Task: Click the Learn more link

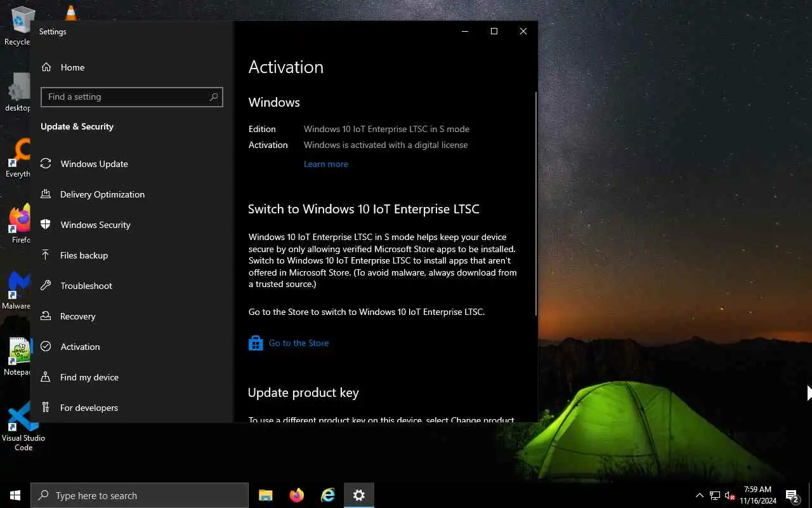Action: [x=325, y=164]
